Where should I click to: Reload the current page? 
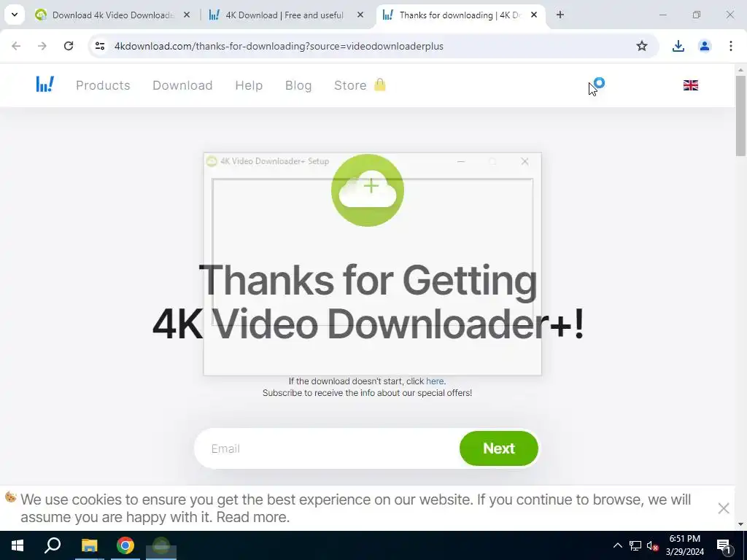pos(69,46)
